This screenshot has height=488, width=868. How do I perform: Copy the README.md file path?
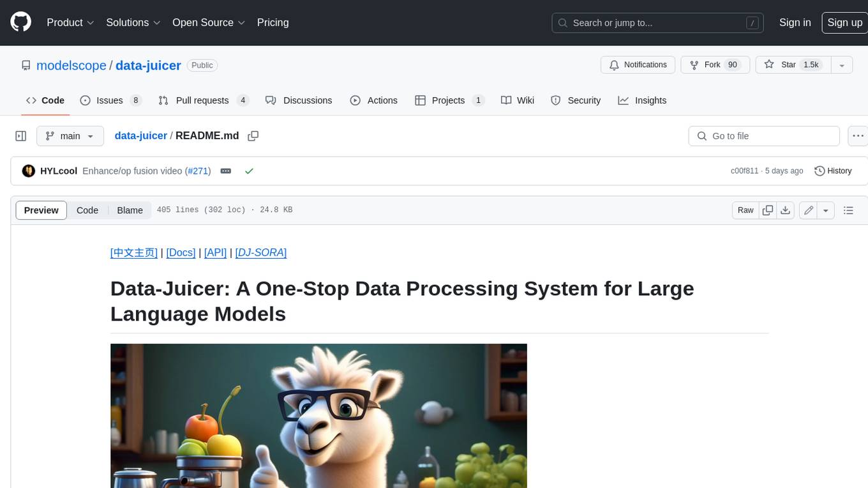pos(253,136)
